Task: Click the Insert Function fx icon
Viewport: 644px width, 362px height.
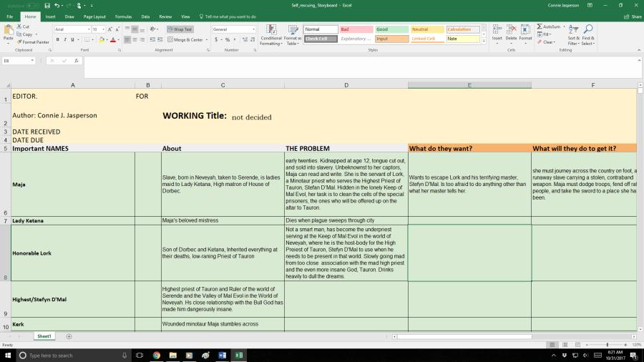Action: [77, 61]
